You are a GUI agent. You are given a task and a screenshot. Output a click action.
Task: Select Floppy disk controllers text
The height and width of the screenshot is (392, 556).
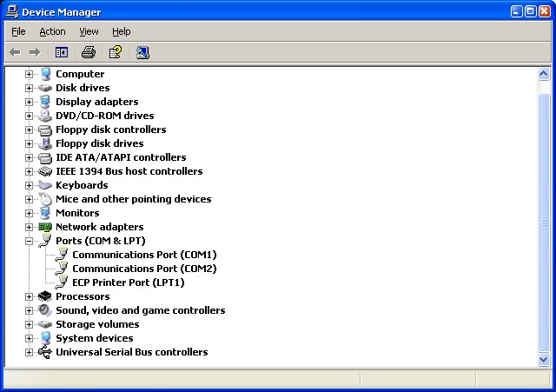tap(111, 130)
